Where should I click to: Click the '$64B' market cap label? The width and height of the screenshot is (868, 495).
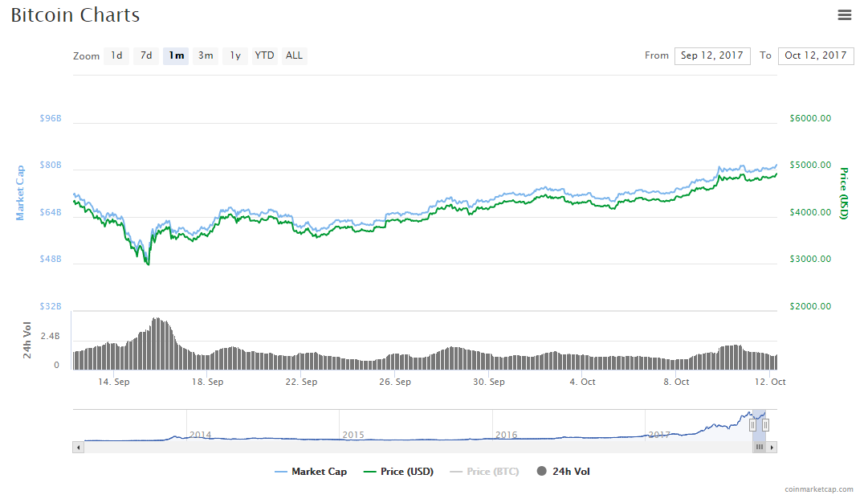click(x=51, y=213)
